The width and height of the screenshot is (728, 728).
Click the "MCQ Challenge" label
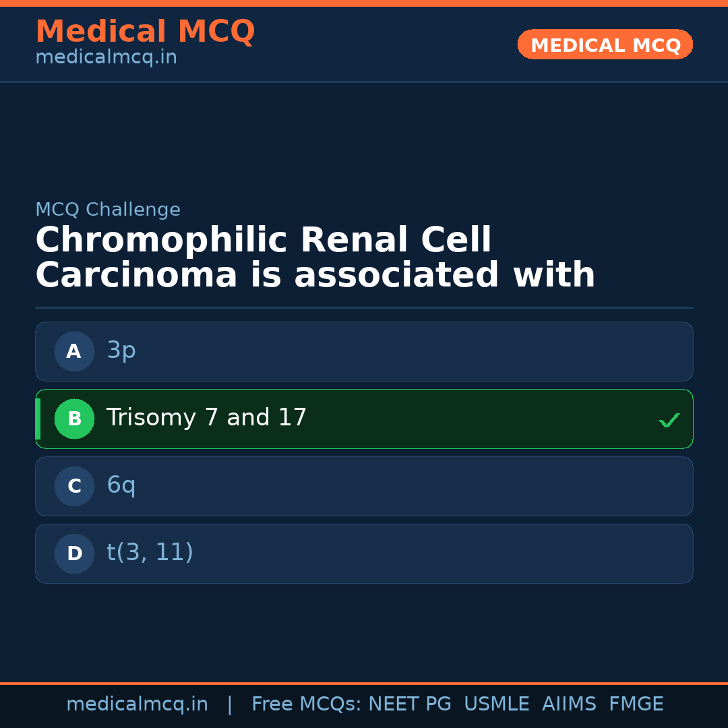point(108,210)
